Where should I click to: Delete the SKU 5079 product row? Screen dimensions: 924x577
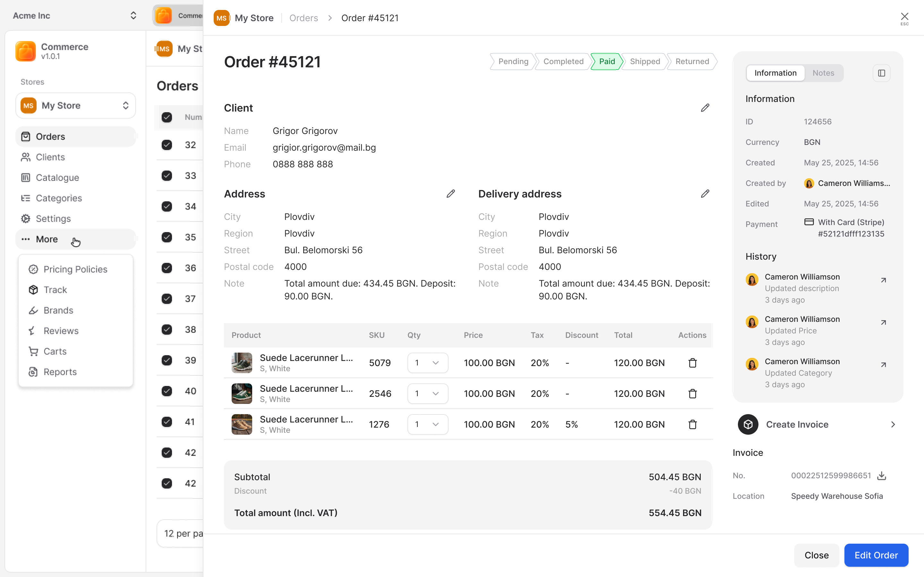692,363
